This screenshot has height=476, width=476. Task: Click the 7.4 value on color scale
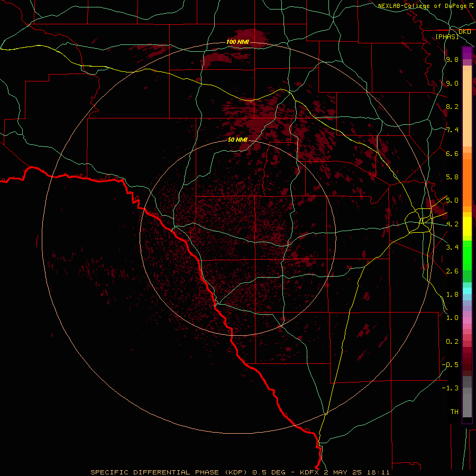(x=452, y=130)
